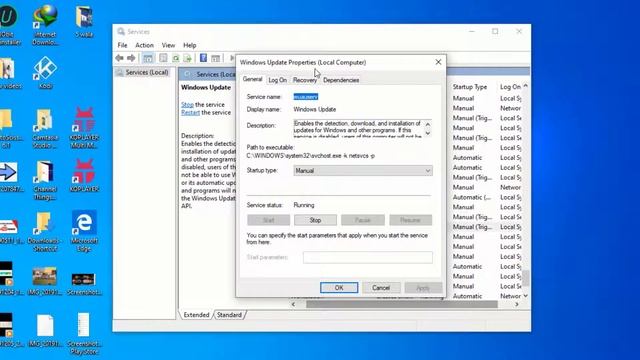Open the Action menu in Services

(x=144, y=45)
